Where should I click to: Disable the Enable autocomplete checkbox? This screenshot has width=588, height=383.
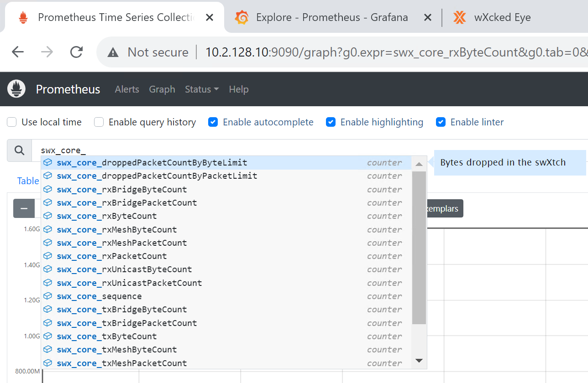point(213,122)
